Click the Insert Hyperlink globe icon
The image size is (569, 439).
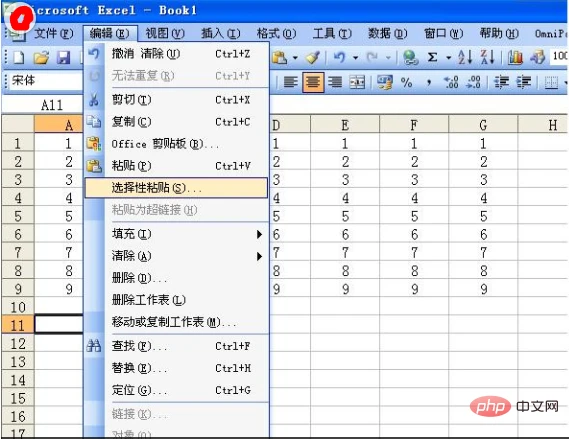[410, 57]
